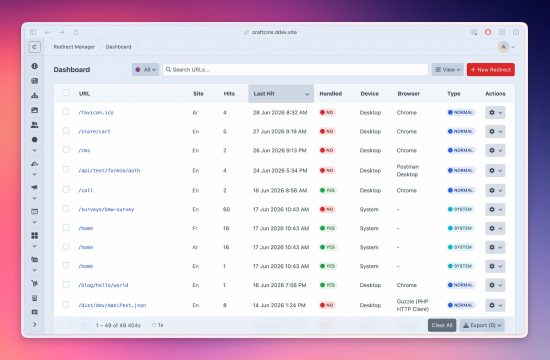Check the /api/test/formie/auth row checkbox
Image resolution: width=550 pixels, height=360 pixels.
click(66, 169)
